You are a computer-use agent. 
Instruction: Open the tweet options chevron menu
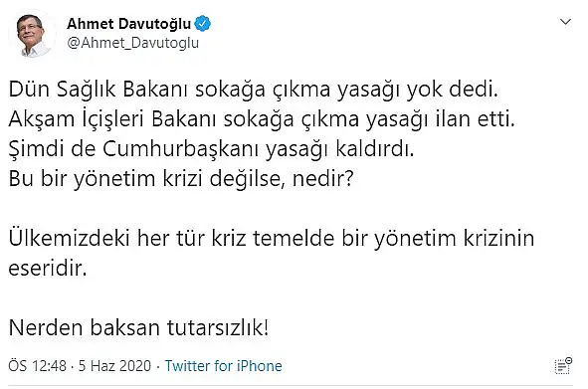coord(565,22)
